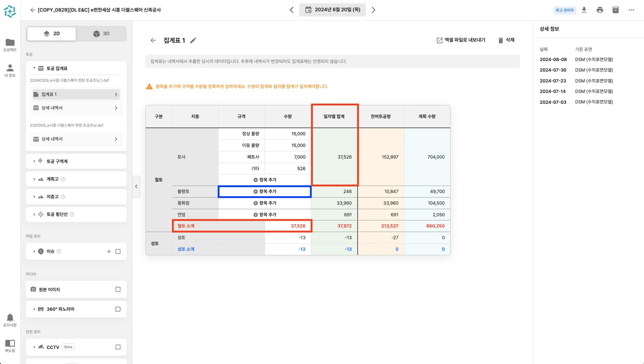Click 항목 추가 in the 불량토 row

pos(265,192)
